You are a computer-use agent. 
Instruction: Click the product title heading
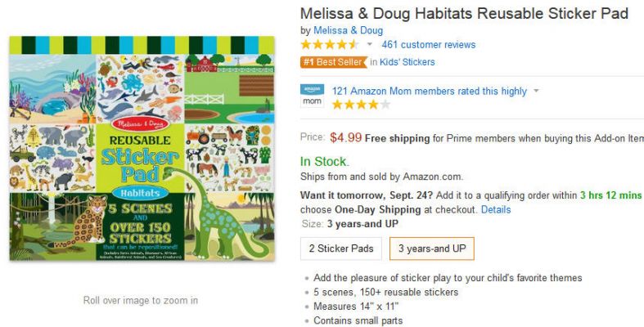click(x=464, y=14)
